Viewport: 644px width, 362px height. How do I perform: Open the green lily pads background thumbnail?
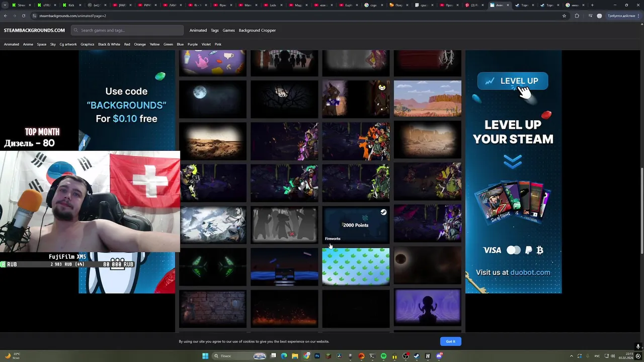pyautogui.click(x=356, y=267)
